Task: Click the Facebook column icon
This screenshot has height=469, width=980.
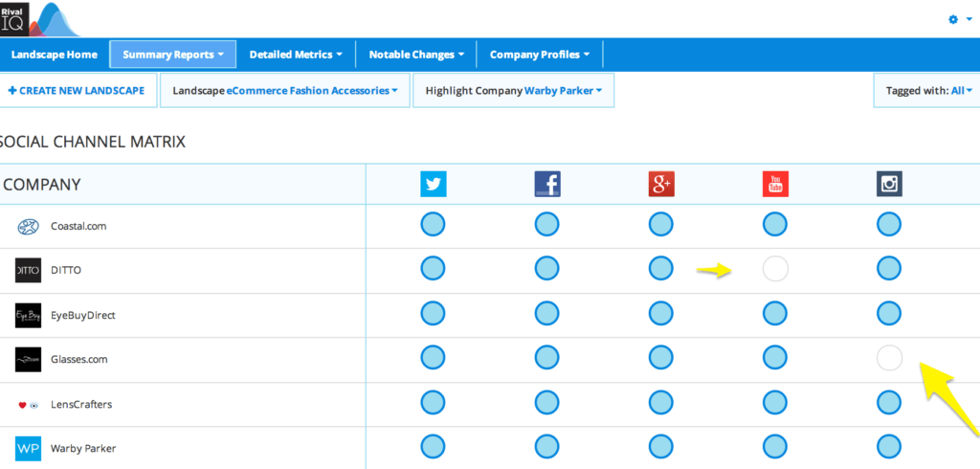Action: [546, 185]
